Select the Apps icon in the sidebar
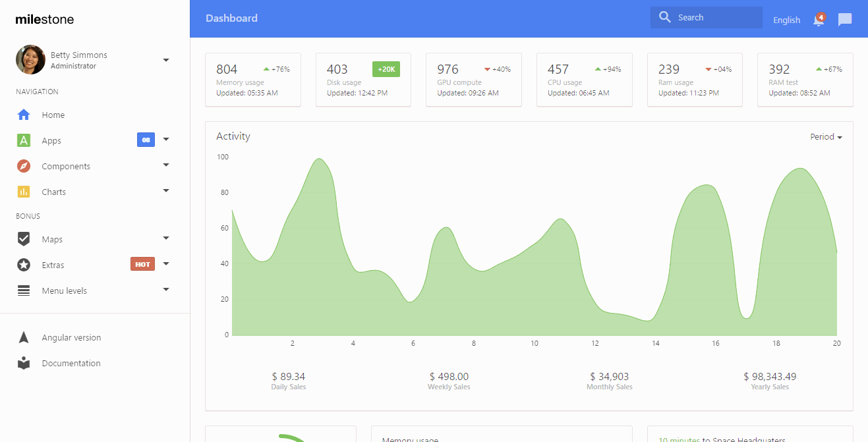This screenshot has width=868, height=442. (23, 140)
